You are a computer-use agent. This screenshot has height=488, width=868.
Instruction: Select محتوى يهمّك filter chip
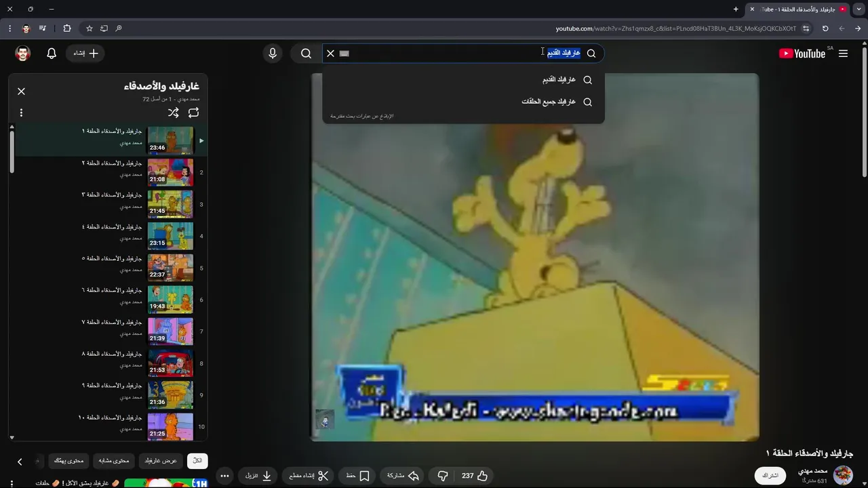pyautogui.click(x=68, y=461)
